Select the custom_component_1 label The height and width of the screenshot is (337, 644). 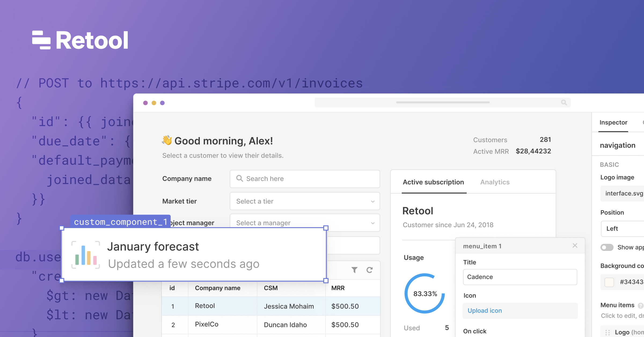120,222
